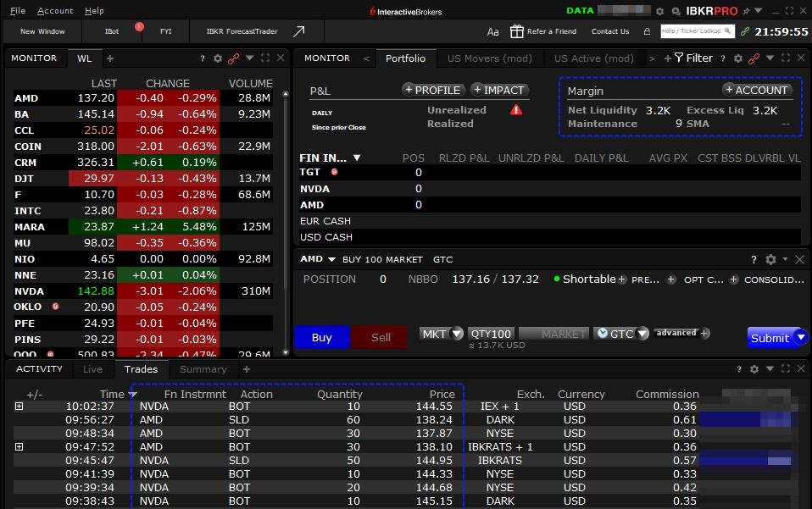The height and width of the screenshot is (509, 812).
Task: Add a new Portfolio monitor tab with plus
Action: pos(667,58)
